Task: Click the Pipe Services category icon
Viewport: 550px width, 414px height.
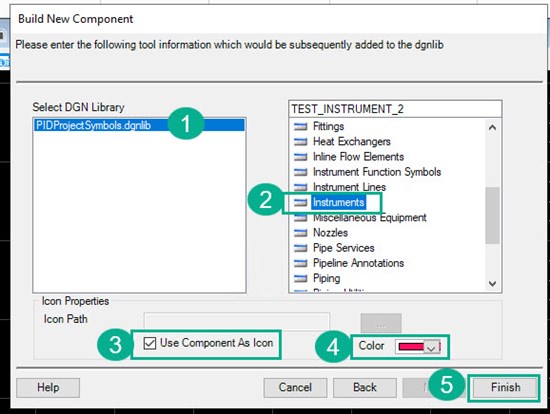Action: [300, 248]
